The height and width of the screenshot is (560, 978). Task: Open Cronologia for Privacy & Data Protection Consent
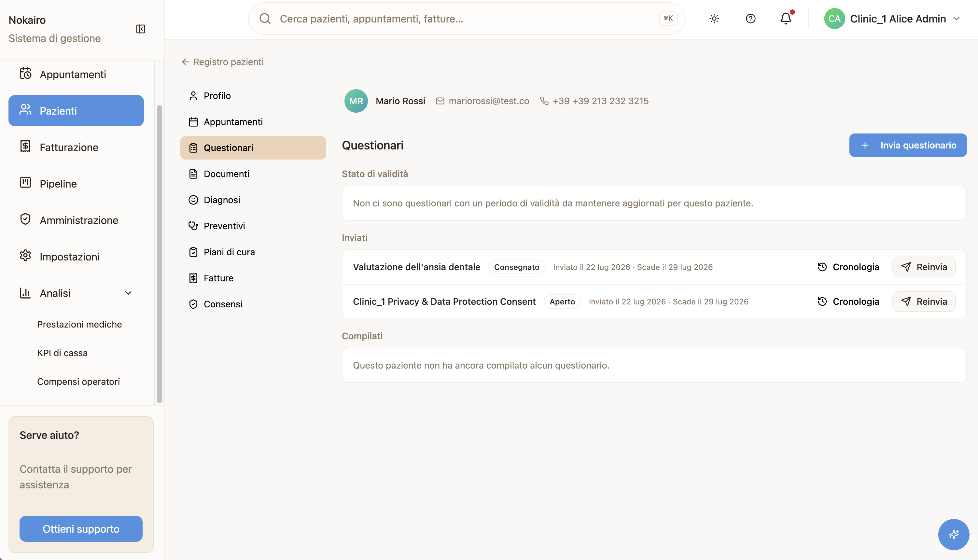(848, 301)
